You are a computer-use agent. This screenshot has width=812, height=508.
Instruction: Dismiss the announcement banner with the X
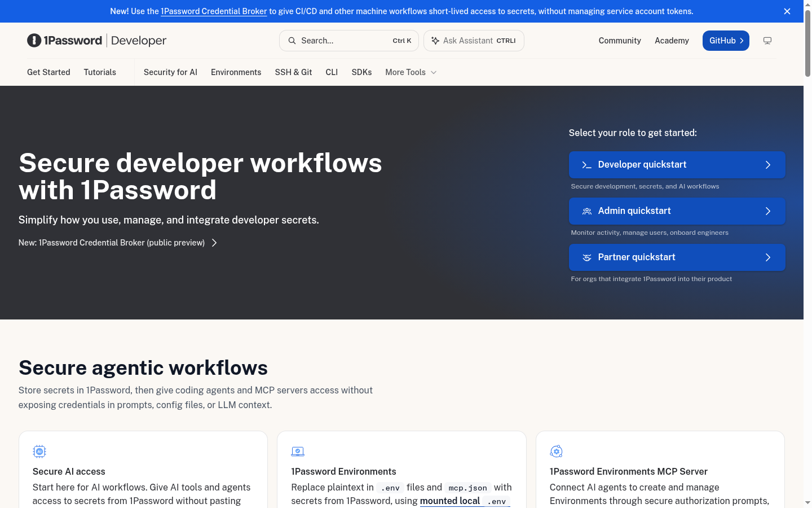click(787, 11)
